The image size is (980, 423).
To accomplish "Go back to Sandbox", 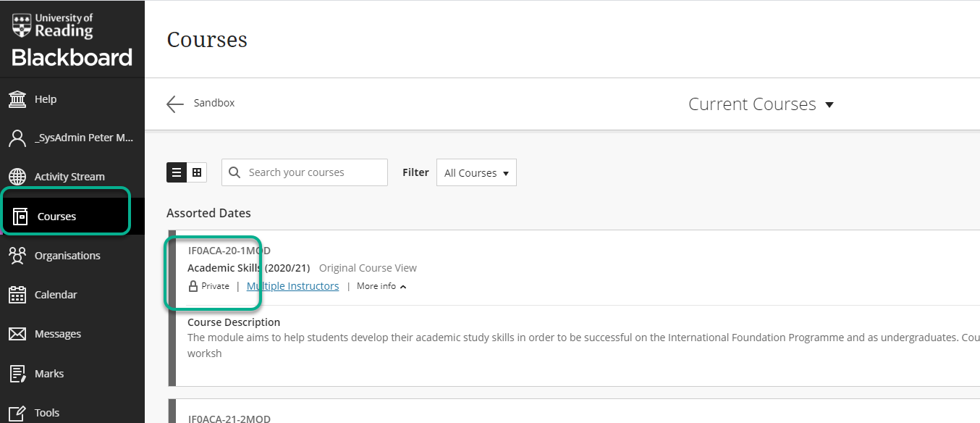I will click(x=214, y=103).
